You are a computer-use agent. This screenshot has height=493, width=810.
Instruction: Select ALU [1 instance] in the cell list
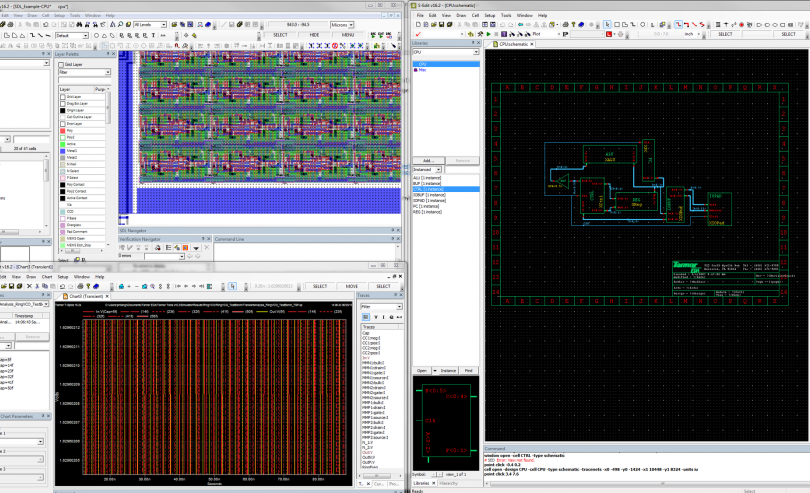[427, 178]
